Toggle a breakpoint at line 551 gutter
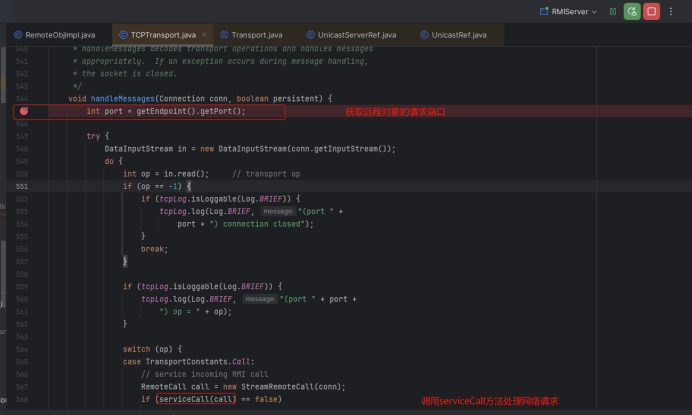 23,186
